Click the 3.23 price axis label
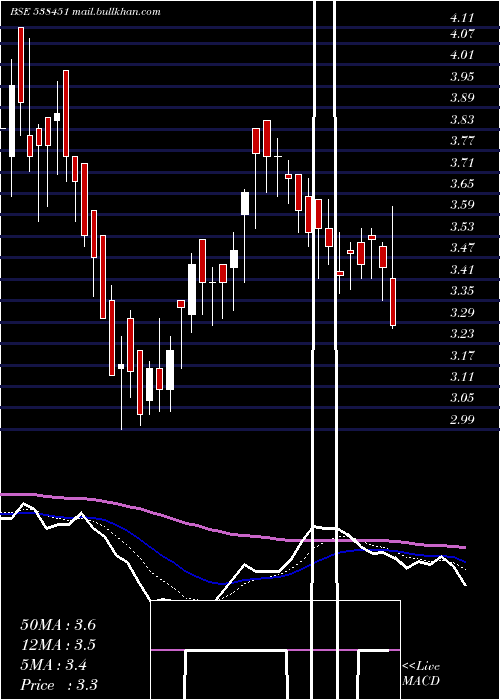 pos(462,333)
